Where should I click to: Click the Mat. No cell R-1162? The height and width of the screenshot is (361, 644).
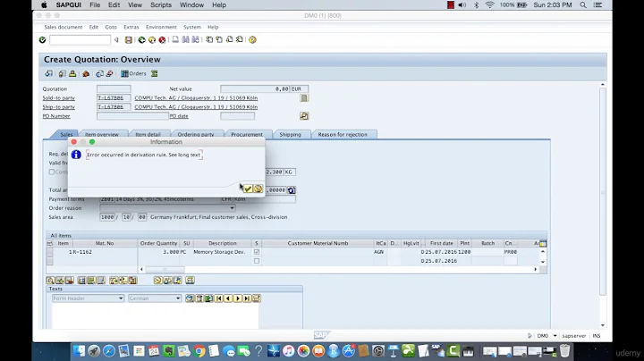point(105,252)
